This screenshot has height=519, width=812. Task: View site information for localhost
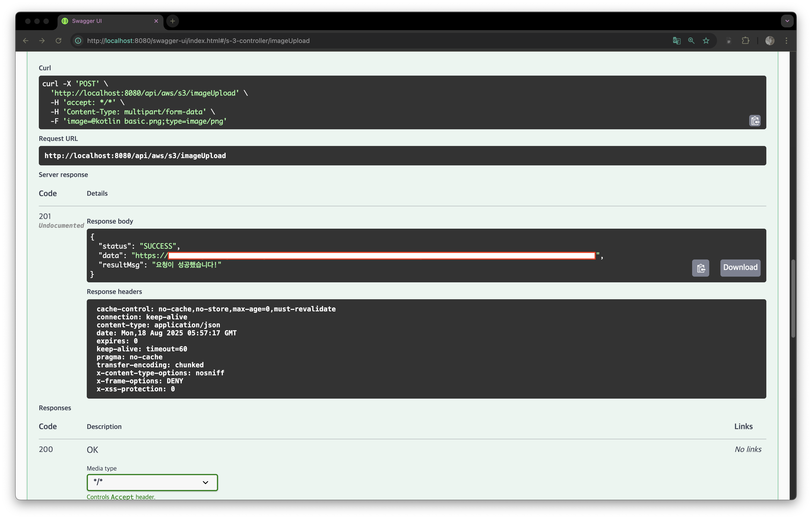(x=78, y=41)
